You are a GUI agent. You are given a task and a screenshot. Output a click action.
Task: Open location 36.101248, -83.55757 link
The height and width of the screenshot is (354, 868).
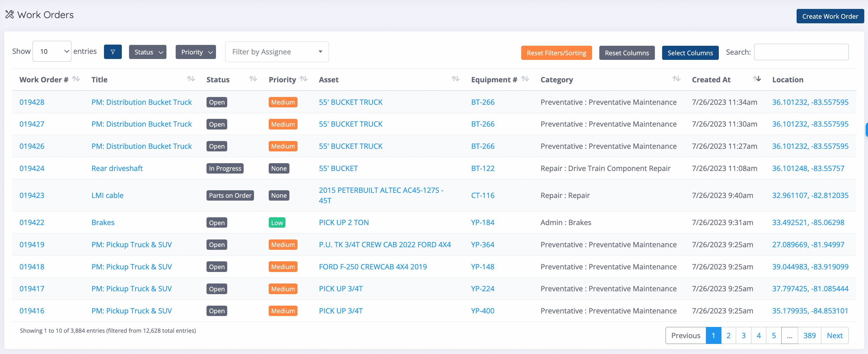tap(808, 168)
